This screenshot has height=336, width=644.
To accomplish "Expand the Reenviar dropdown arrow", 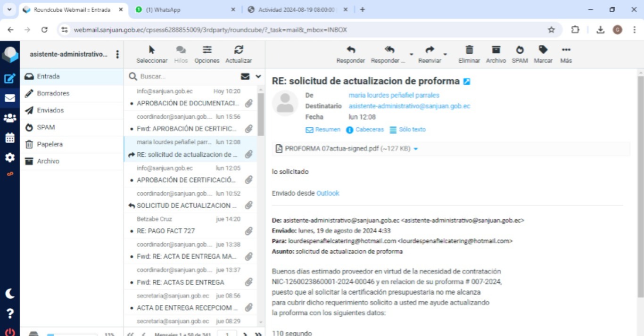I will [x=445, y=54].
